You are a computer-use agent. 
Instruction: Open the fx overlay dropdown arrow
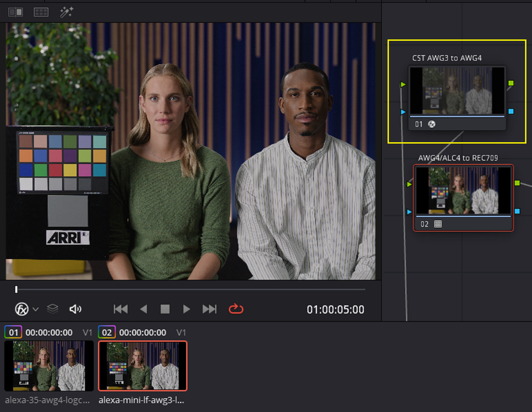tap(36, 309)
